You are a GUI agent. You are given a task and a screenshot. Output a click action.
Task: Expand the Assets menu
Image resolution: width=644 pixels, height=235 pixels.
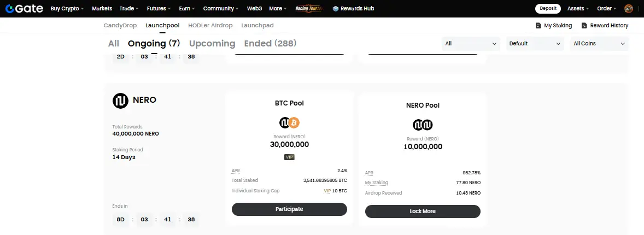pyautogui.click(x=578, y=9)
